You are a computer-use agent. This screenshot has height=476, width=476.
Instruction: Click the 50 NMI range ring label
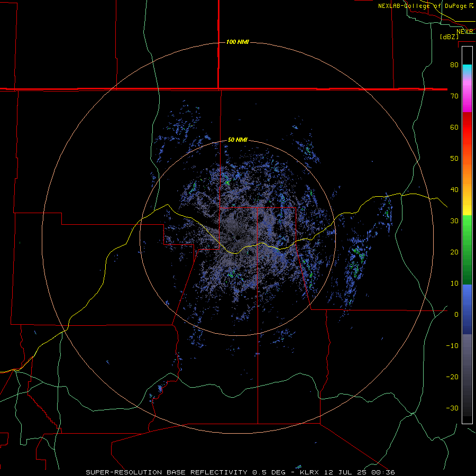237,140
